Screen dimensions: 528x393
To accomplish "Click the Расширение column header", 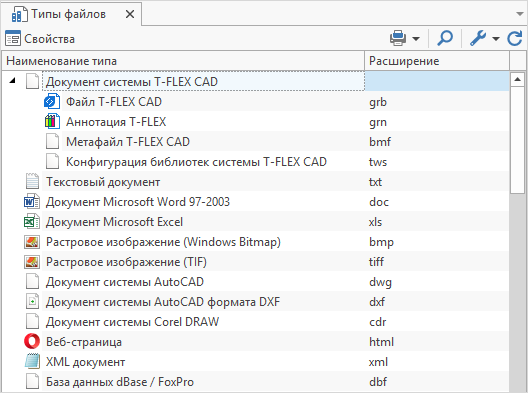I will click(x=437, y=61).
